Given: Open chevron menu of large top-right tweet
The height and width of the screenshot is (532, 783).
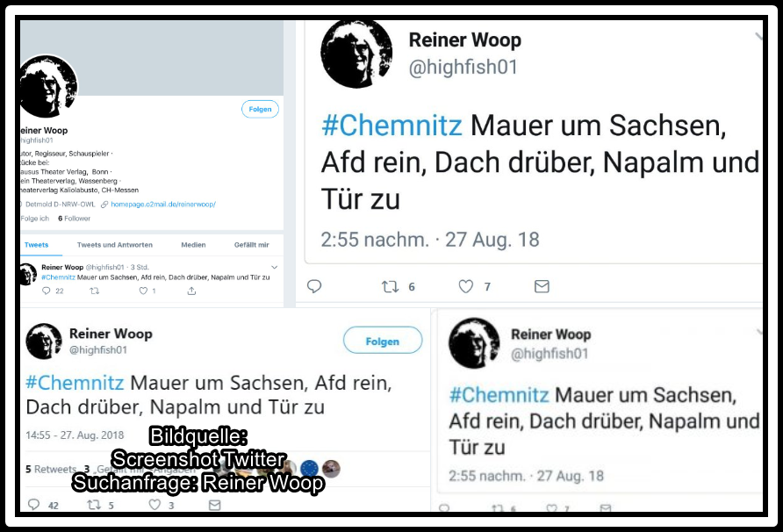Looking at the screenshot, I should click(x=758, y=36).
